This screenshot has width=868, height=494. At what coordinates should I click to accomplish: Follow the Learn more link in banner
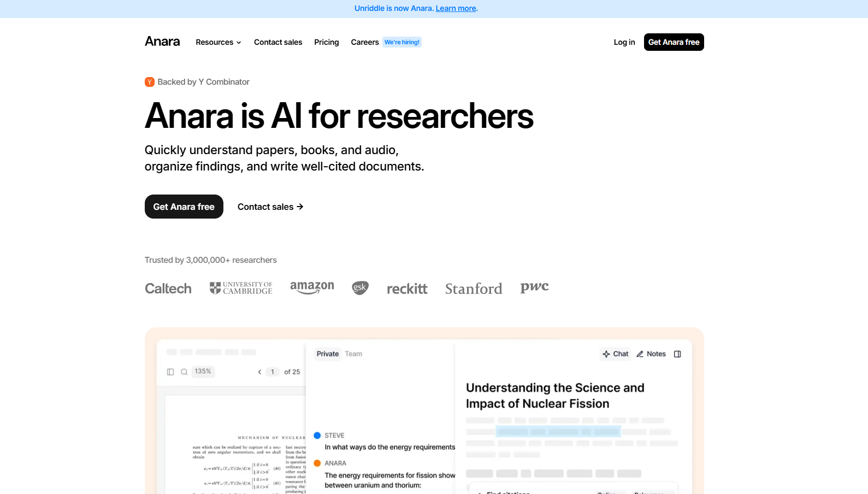456,8
